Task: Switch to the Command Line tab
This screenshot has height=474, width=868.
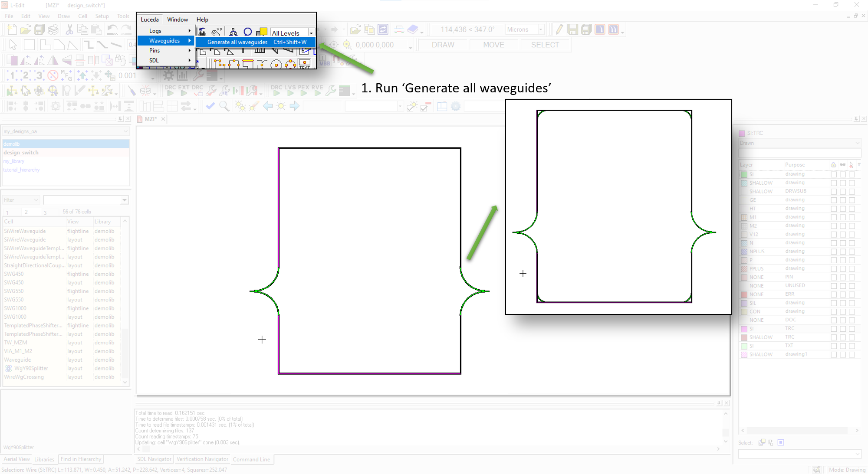Action: [251, 459]
